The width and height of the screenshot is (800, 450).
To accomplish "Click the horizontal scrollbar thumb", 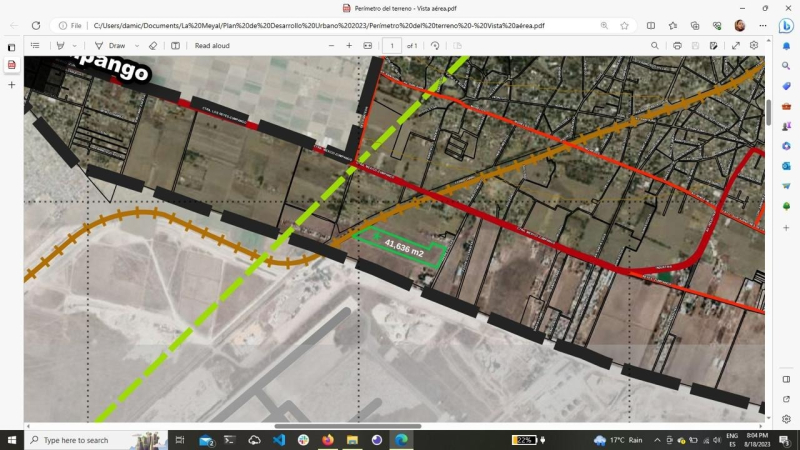I will (347, 426).
